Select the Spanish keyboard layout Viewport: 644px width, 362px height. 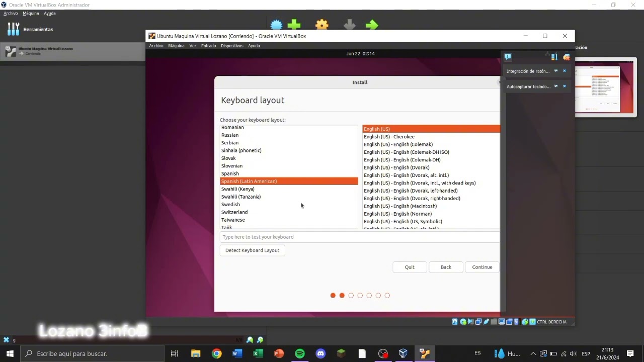(x=289, y=173)
